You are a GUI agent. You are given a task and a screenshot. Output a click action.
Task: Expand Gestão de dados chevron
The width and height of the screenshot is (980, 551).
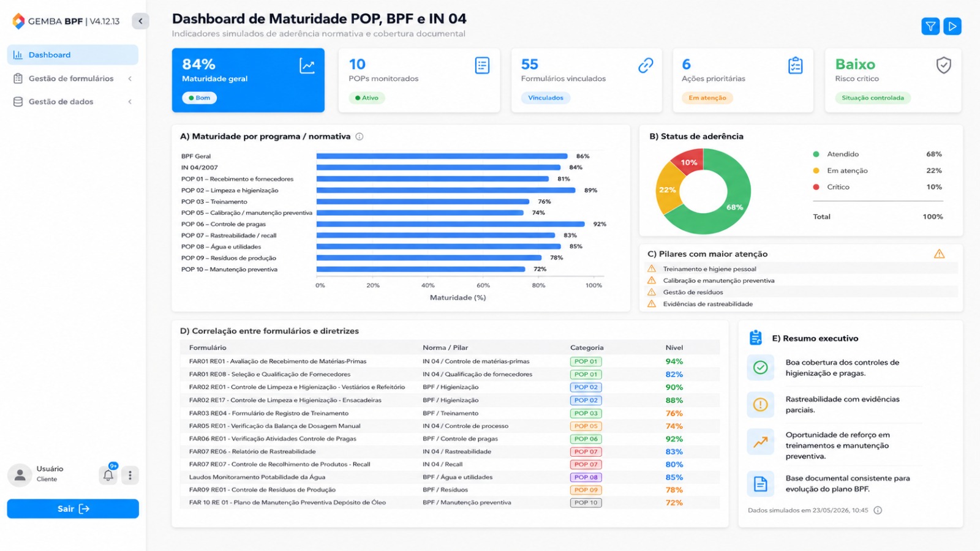pos(130,102)
